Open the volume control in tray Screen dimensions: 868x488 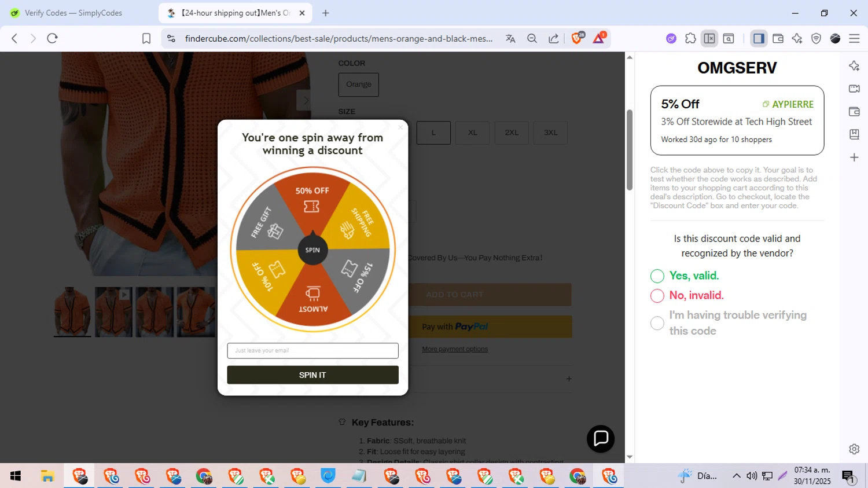click(x=752, y=476)
